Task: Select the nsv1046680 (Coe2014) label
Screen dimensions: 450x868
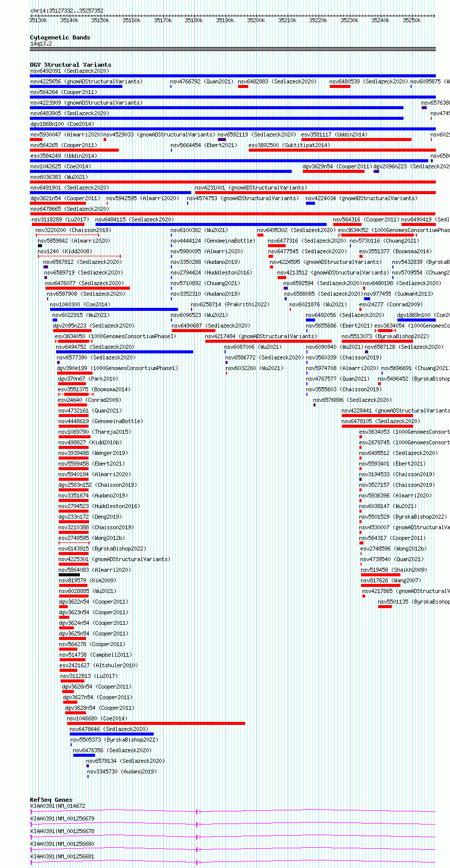Action: tap(97, 718)
